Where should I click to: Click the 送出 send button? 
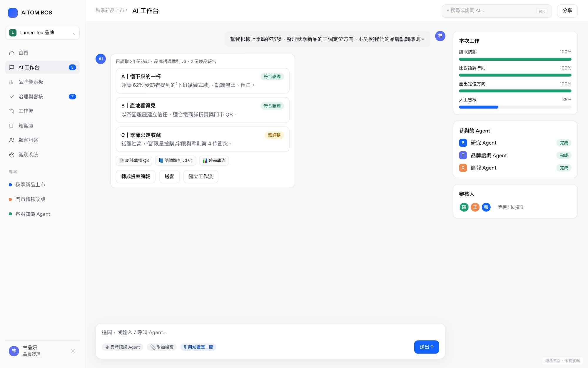(427, 347)
